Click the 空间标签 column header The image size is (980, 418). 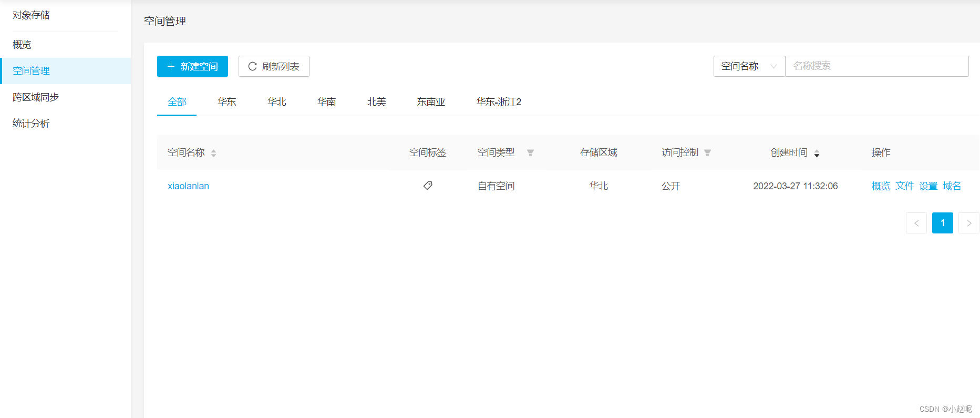[428, 152]
